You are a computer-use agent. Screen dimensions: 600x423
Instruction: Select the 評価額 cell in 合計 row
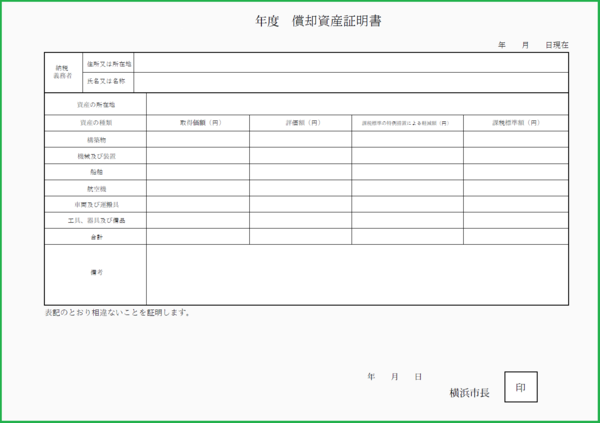300,237
